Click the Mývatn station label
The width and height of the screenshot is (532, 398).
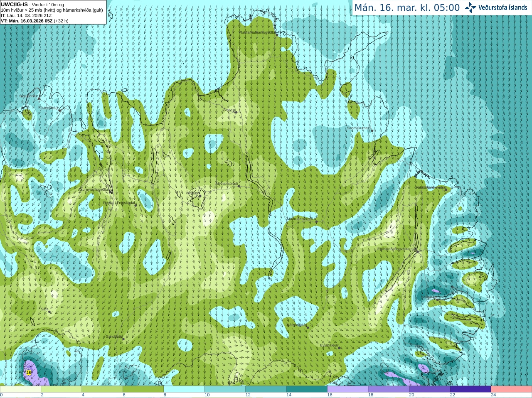193,193
